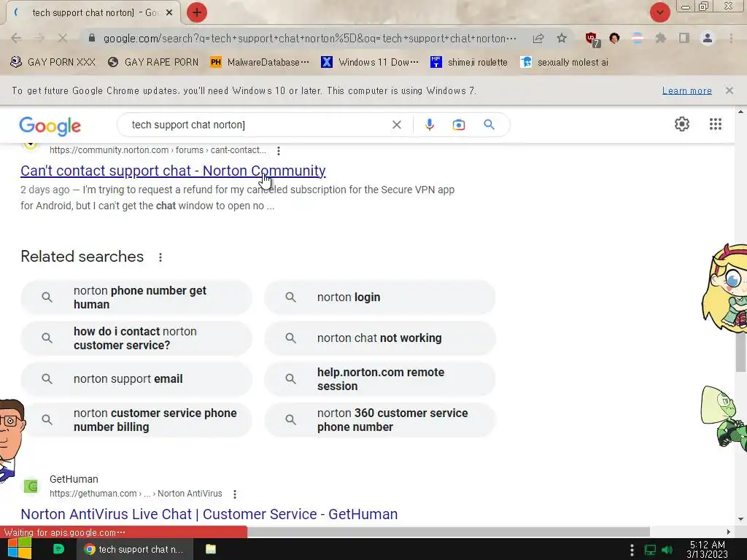The width and height of the screenshot is (747, 560).
Task: Dismiss the Windows 7 update notice bar
Action: (729, 90)
